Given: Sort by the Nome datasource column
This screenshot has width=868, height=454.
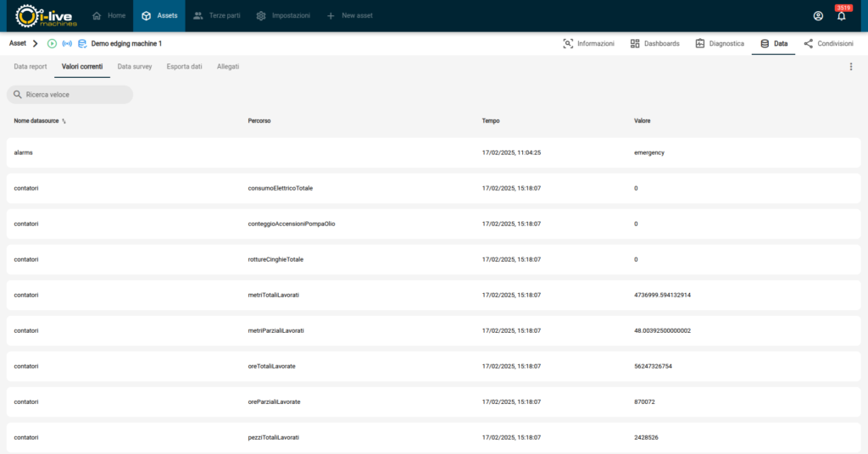Looking at the screenshot, I should (36, 121).
